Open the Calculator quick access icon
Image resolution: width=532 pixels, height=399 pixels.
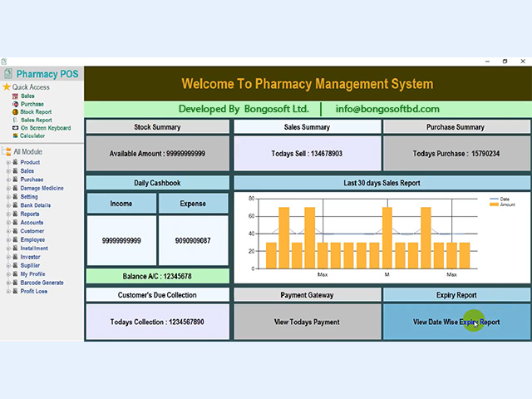click(15, 135)
